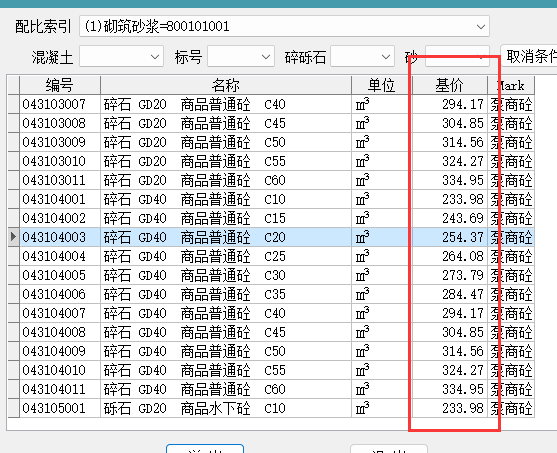This screenshot has height=453, width=557.
Task: Click name cell of row 043104006
Action: pos(226,295)
